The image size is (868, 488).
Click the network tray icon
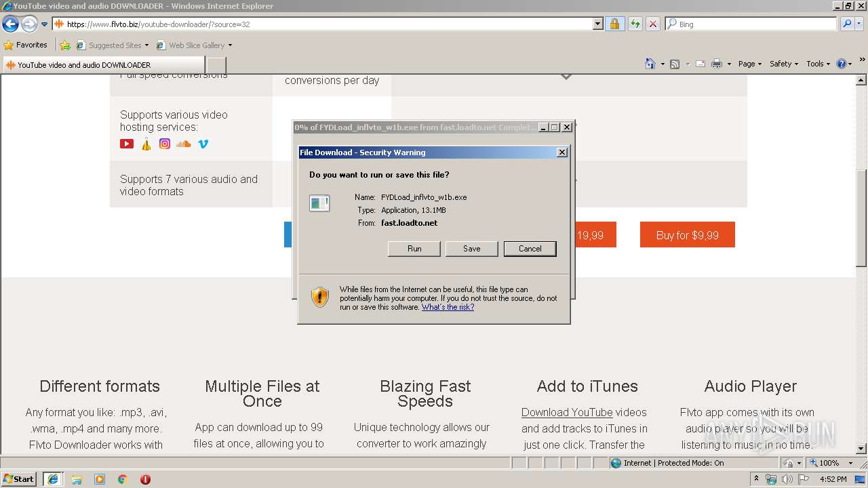[771, 479]
